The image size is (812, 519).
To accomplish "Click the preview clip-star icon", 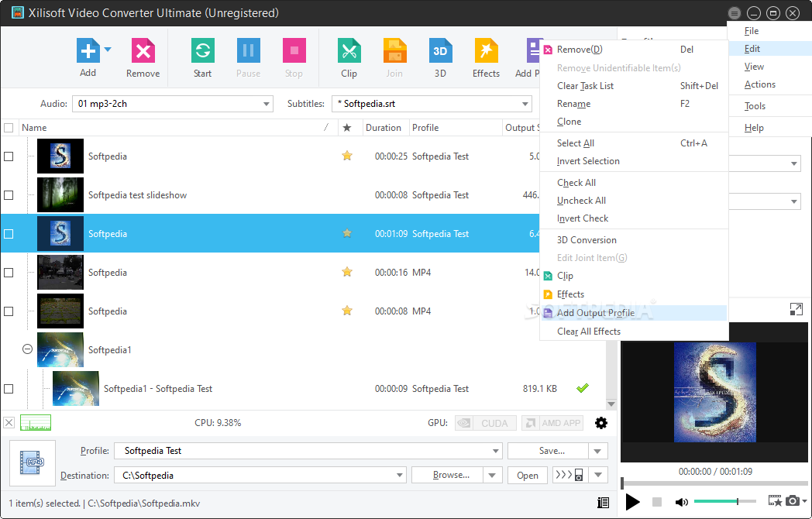I will (776, 501).
